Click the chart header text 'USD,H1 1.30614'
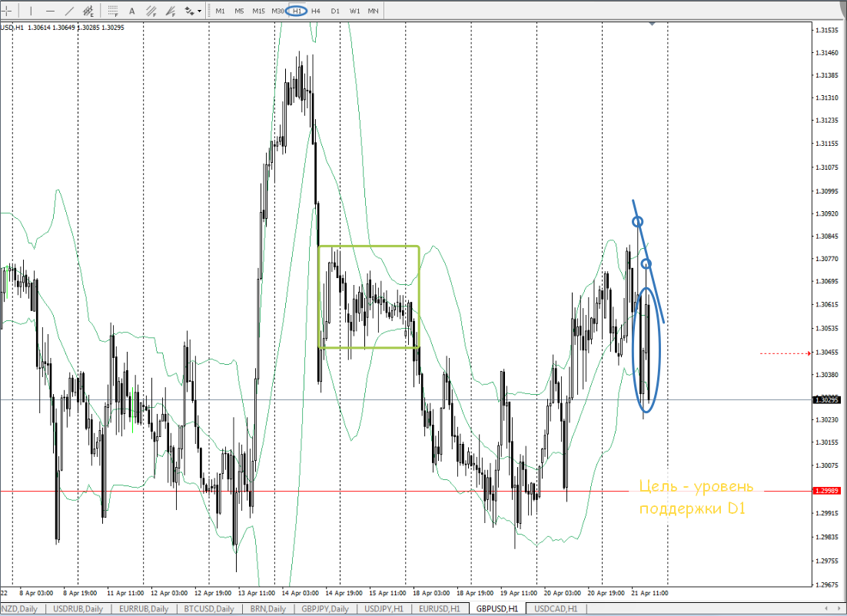Screen dimensions: 847x616 pyautogui.click(x=25, y=28)
